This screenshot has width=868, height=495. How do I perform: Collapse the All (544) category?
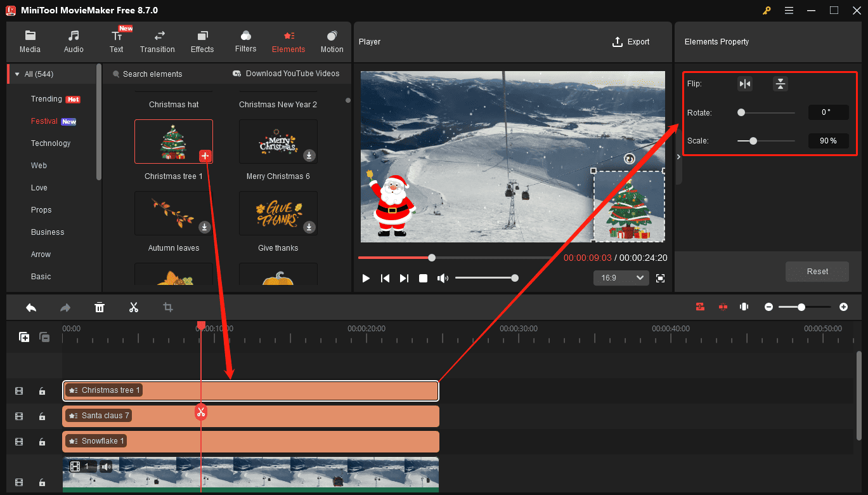(17, 74)
